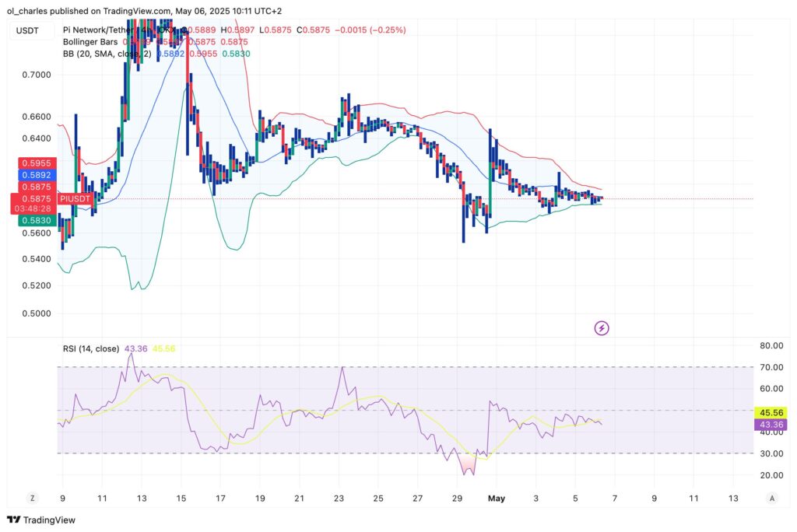Click the red PIUSDT price line label

pos(76,199)
